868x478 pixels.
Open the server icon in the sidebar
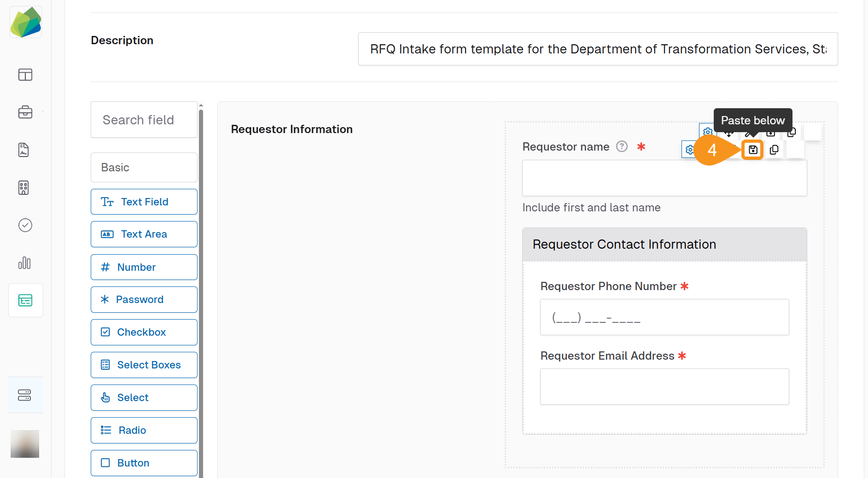(24, 395)
